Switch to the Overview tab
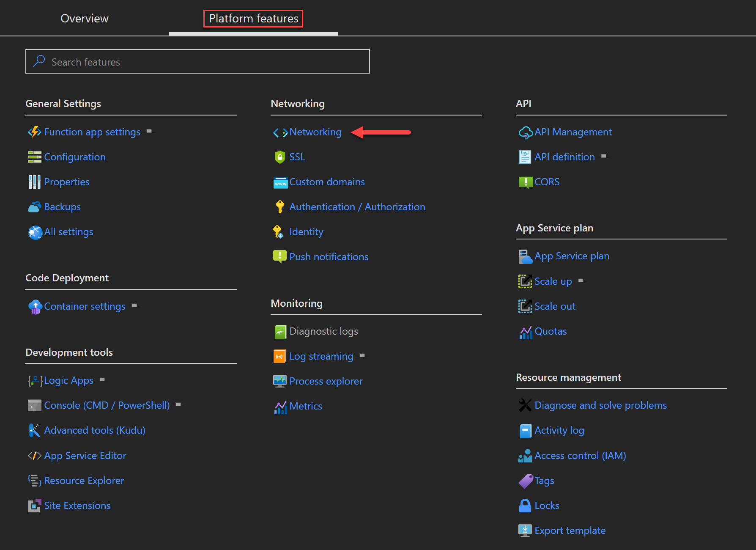Image resolution: width=756 pixels, height=550 pixels. pyautogui.click(x=85, y=19)
